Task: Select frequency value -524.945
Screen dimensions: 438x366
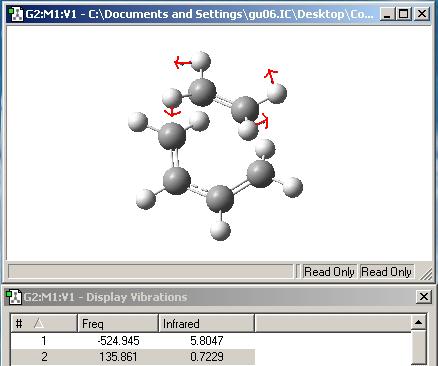Action: 118,341
